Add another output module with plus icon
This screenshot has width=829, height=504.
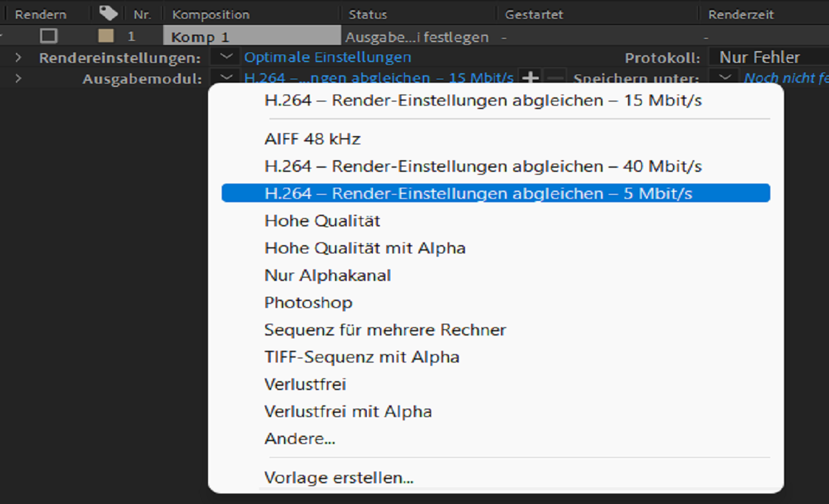[x=531, y=78]
